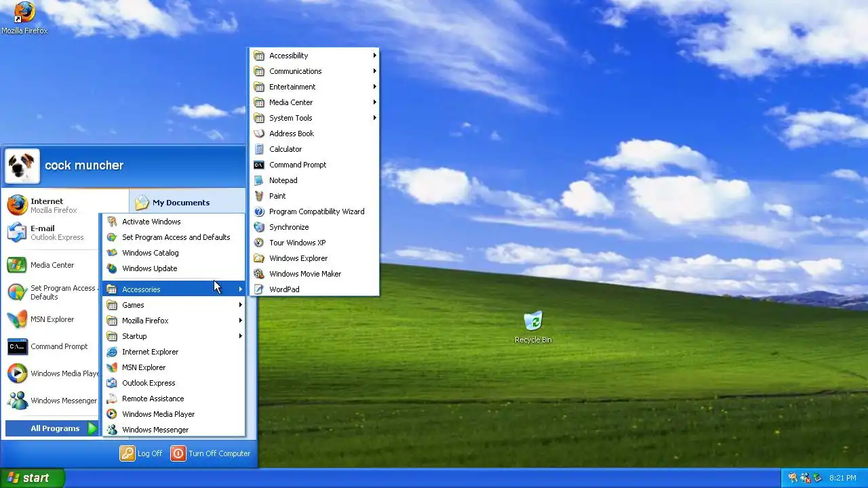Expand Media Center folder in Accessories
The image size is (868, 488).
pos(314,102)
